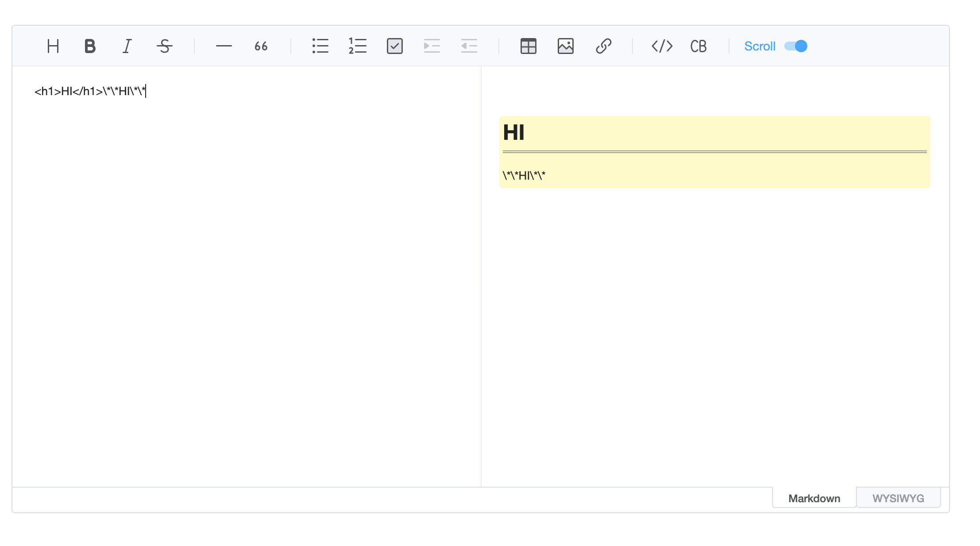Apply Strikethrough to text
Image resolution: width=980 pixels, height=546 pixels.
164,46
